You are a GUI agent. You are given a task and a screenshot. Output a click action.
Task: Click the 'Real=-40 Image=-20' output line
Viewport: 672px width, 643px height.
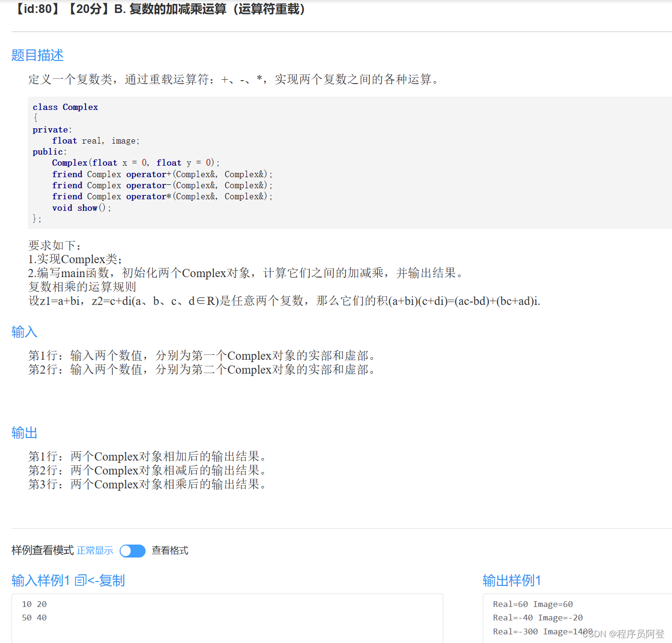point(538,618)
